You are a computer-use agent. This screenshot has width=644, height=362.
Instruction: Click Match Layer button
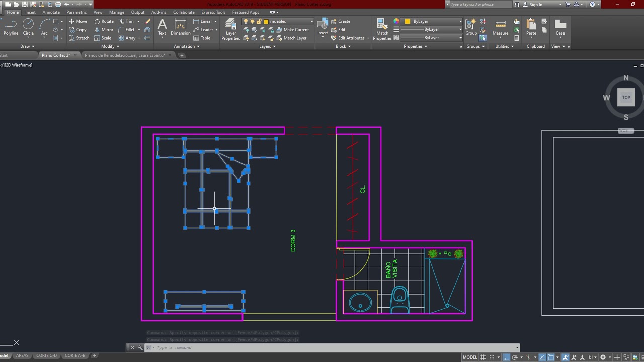click(x=291, y=38)
